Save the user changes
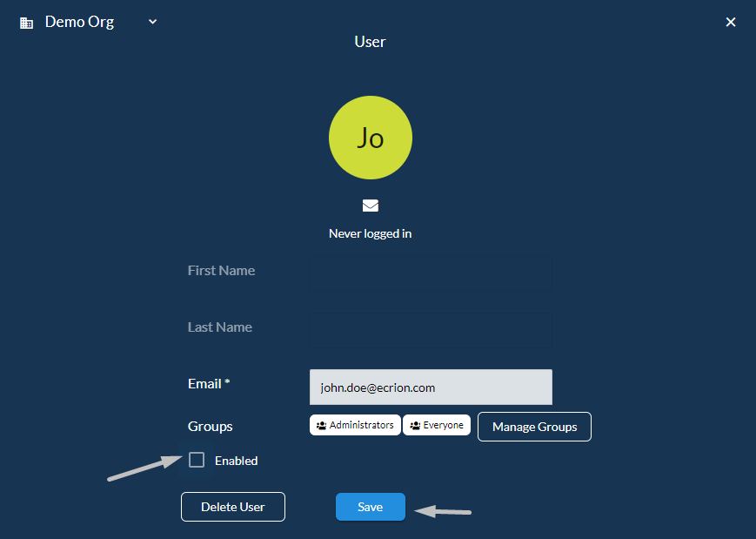Image resolution: width=756 pixels, height=539 pixels. click(x=371, y=507)
